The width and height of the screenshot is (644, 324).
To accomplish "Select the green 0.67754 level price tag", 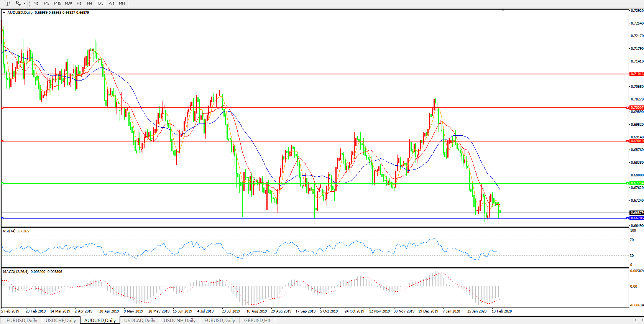I will coord(637,183).
